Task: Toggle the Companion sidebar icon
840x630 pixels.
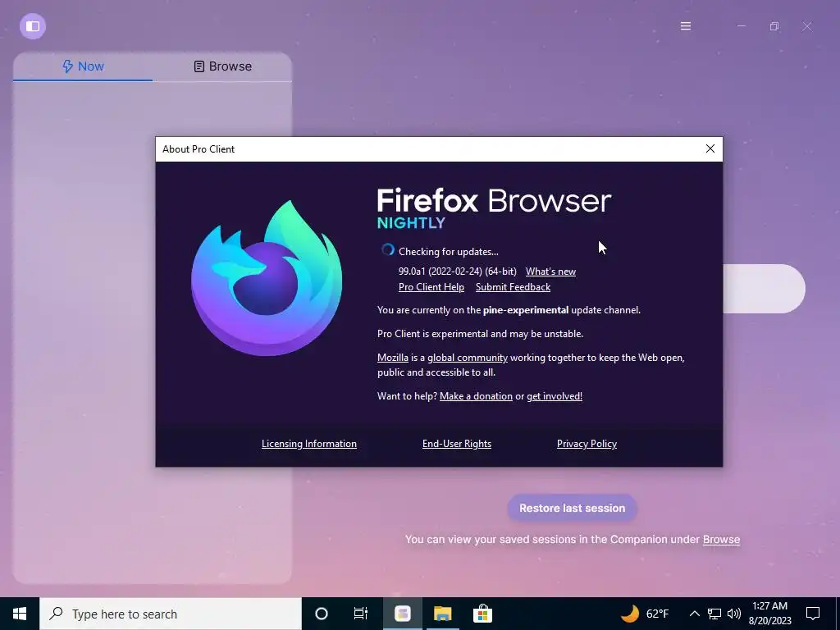Action: pos(33,26)
